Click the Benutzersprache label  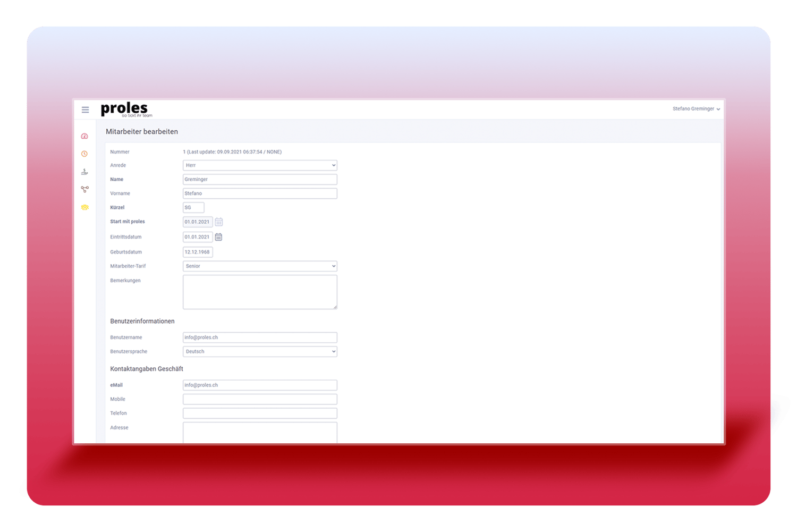coord(129,352)
